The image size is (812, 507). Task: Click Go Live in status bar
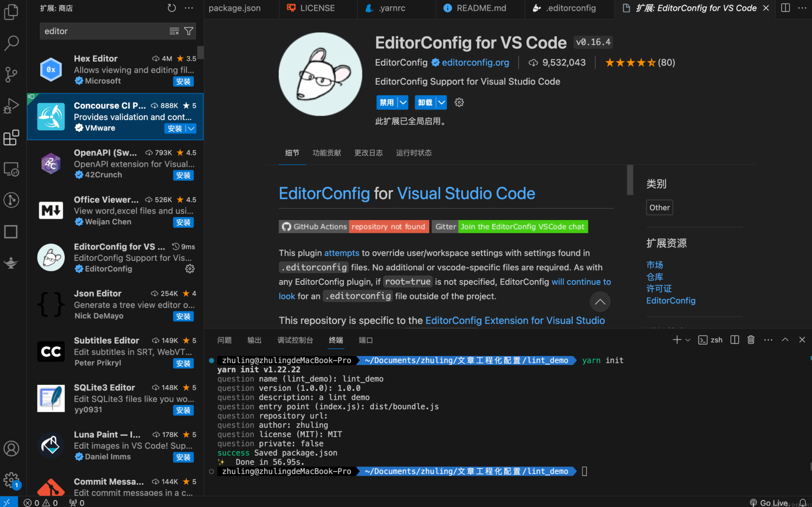pos(769,503)
